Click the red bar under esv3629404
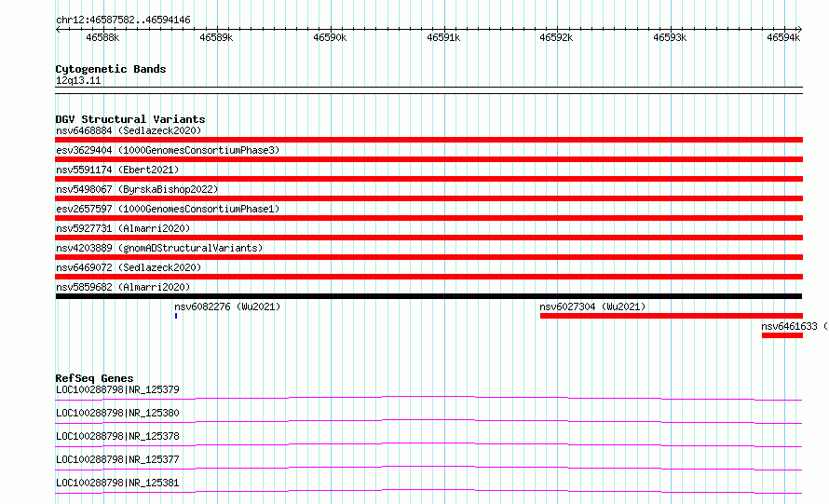The width and height of the screenshot is (829, 504). point(428,159)
